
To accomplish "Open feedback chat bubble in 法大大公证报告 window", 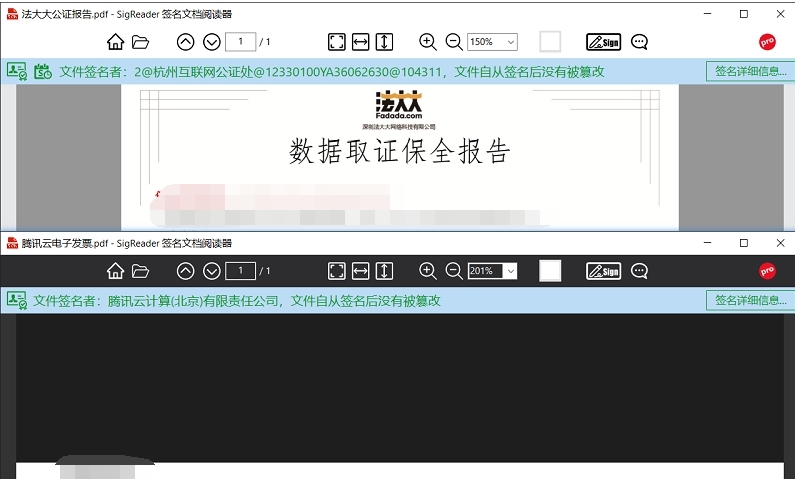I will pos(639,42).
